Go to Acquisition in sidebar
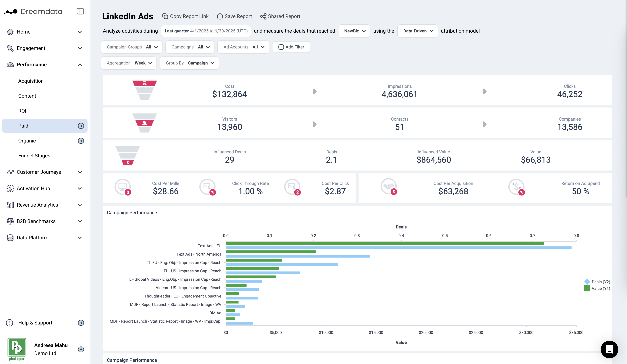627x364 pixels. coord(31,81)
